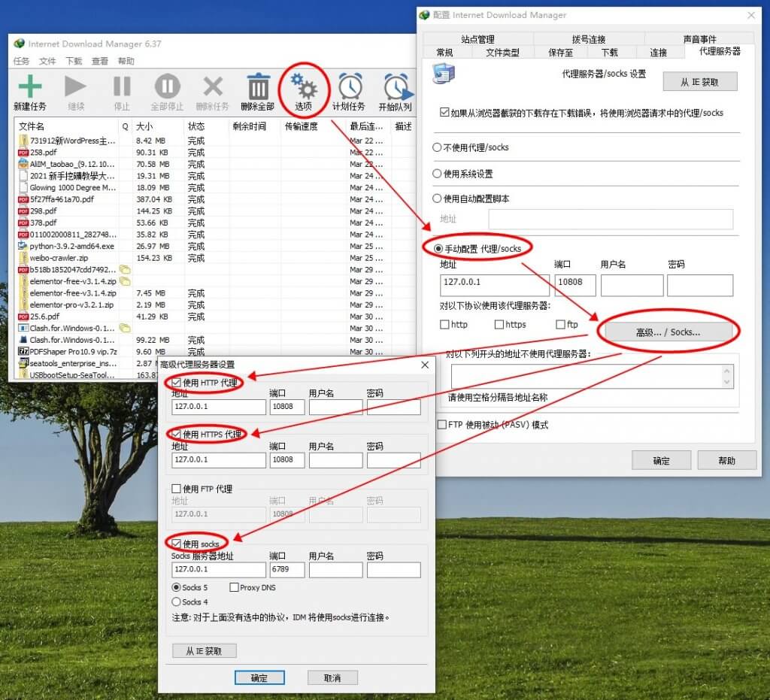
Task: Open the 查看 menu
Action: [x=100, y=61]
